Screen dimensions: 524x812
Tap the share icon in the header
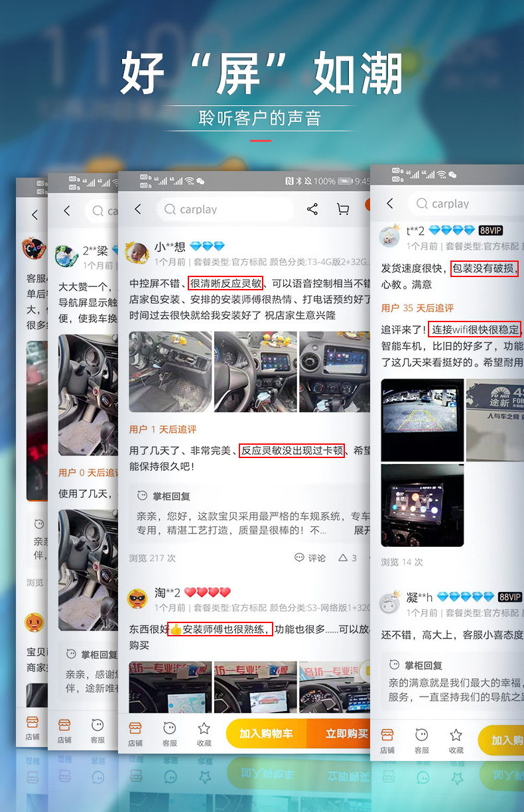312,209
